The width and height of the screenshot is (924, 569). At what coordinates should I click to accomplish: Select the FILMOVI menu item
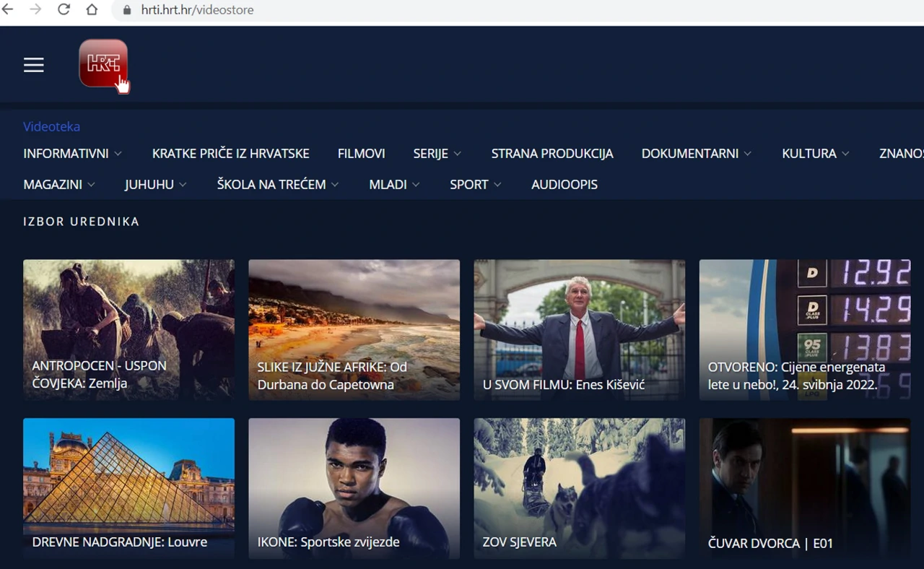tap(361, 154)
